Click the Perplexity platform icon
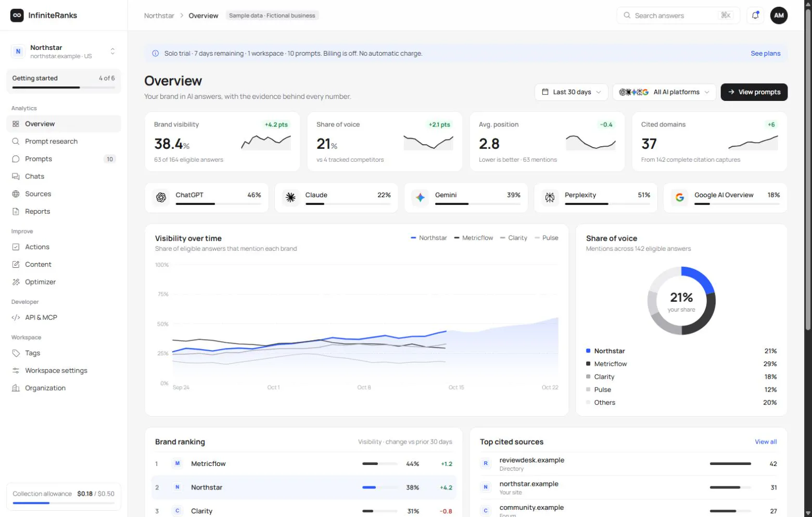The height and width of the screenshot is (517, 812). point(550,198)
